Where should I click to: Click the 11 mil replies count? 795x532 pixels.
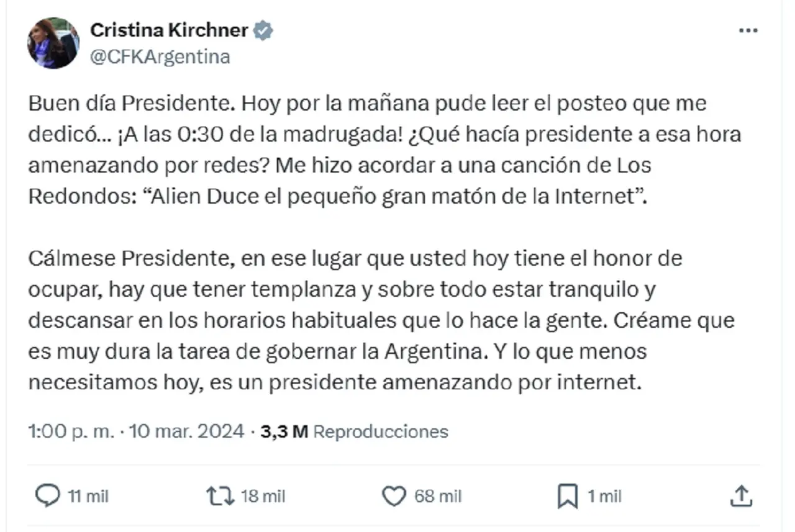(88, 496)
